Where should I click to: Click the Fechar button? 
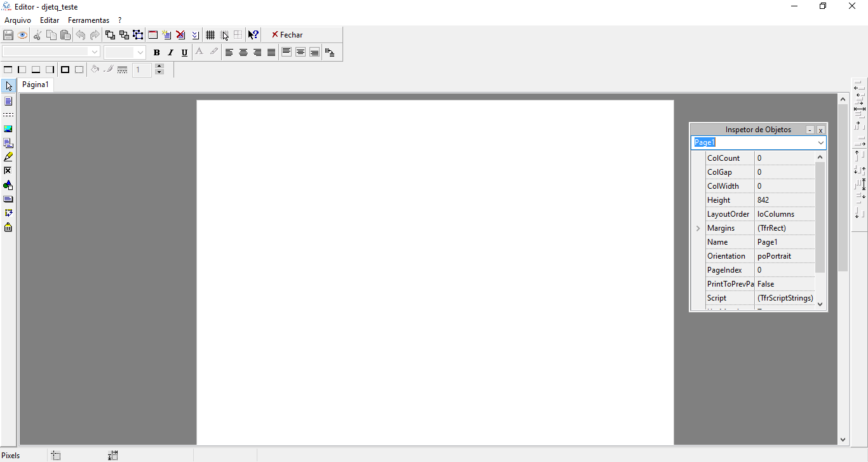click(287, 35)
